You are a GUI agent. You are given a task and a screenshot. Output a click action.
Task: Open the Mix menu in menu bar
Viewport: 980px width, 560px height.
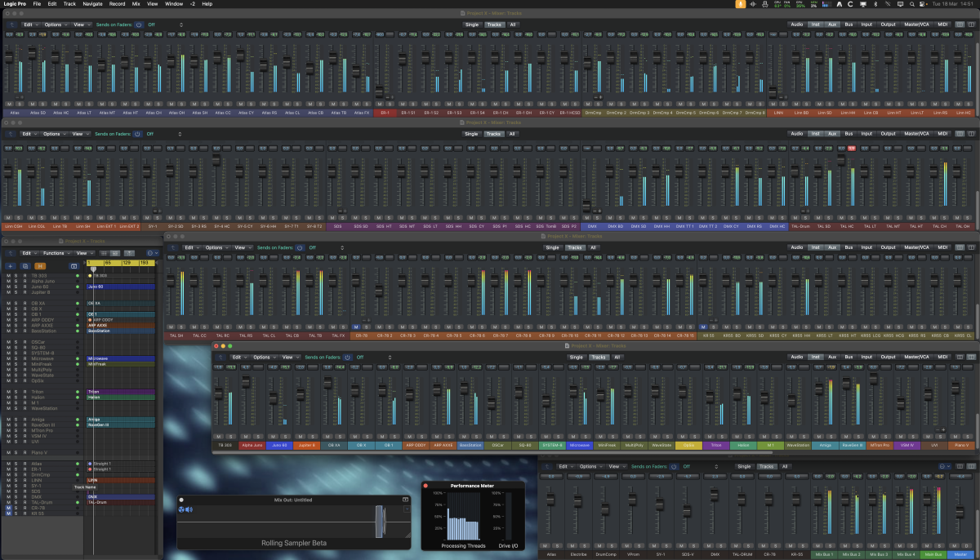(136, 4)
